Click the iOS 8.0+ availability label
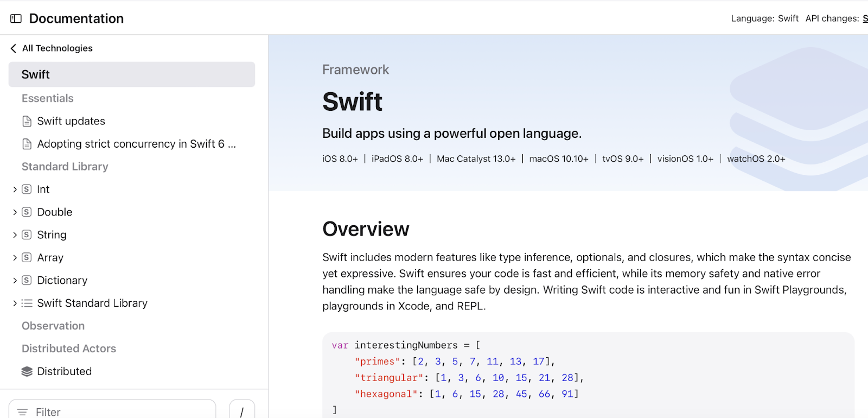The width and height of the screenshot is (868, 418). 340,159
